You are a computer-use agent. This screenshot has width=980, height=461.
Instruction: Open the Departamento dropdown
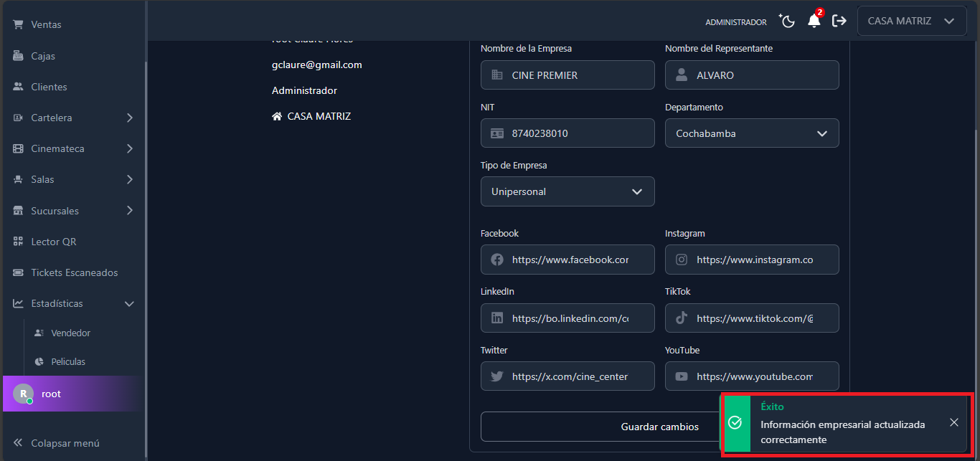click(751, 133)
